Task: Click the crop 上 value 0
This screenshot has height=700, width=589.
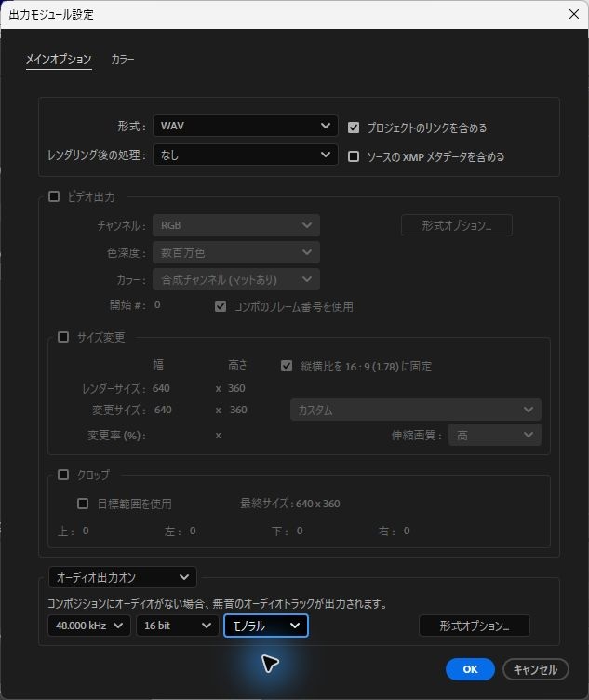Action: pyautogui.click(x=86, y=531)
